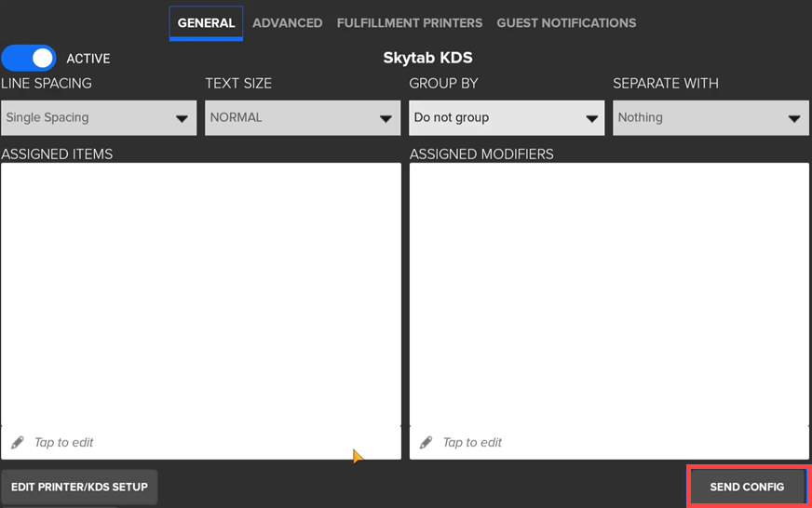
Task: Switch to the General tab
Action: click(206, 22)
